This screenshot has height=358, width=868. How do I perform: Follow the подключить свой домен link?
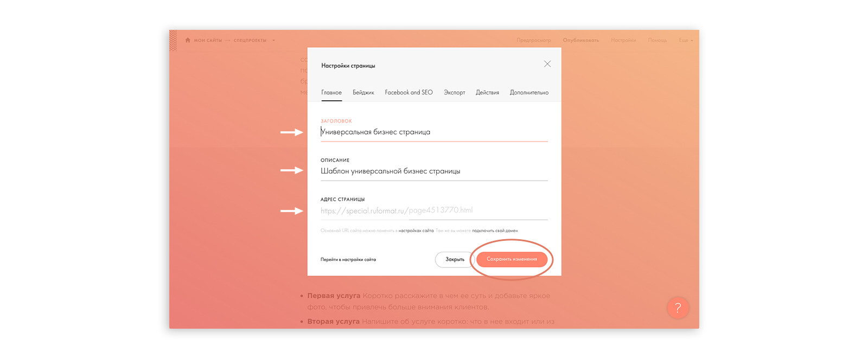(495, 231)
